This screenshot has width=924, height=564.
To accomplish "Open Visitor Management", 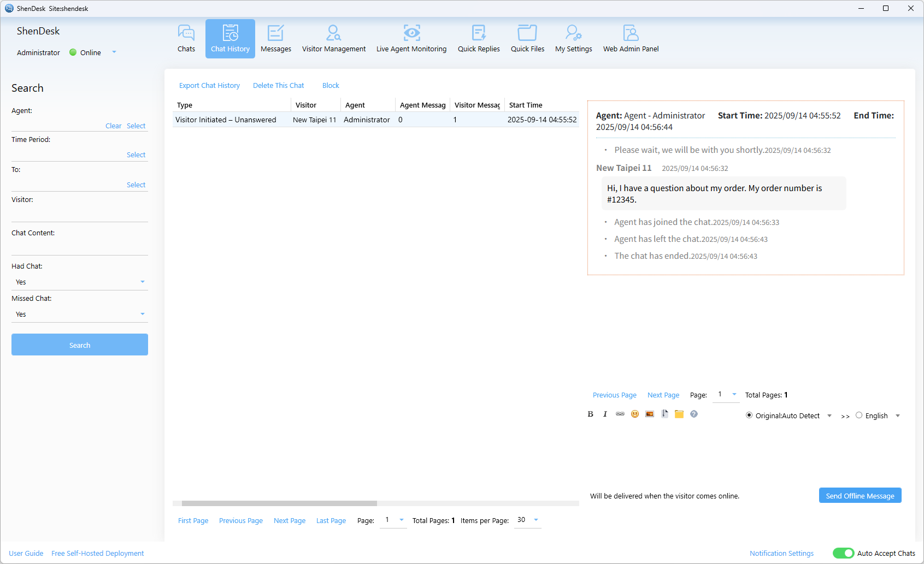I will 333,38.
